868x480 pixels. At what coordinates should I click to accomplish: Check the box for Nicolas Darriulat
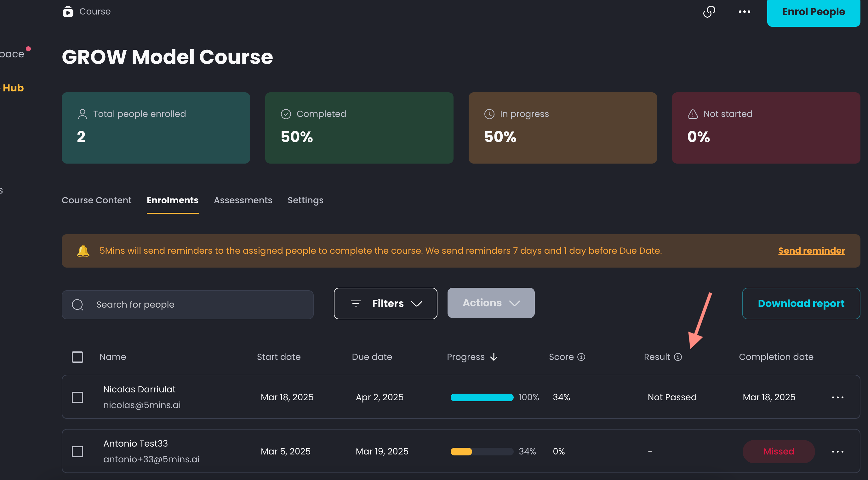(77, 397)
